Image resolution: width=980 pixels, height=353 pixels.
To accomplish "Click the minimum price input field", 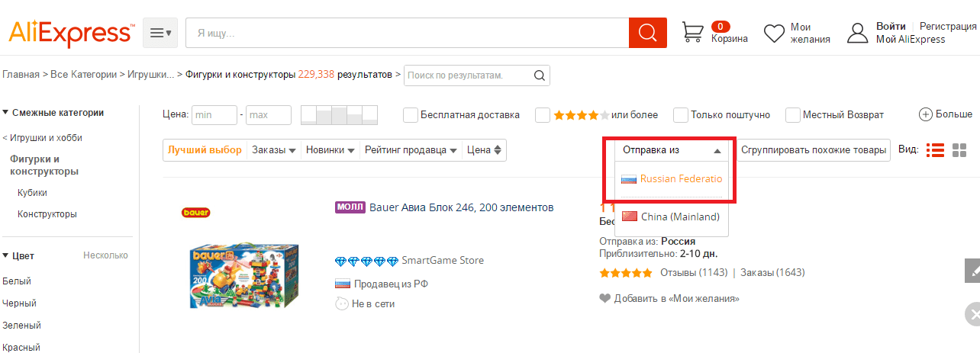I will tap(214, 115).
